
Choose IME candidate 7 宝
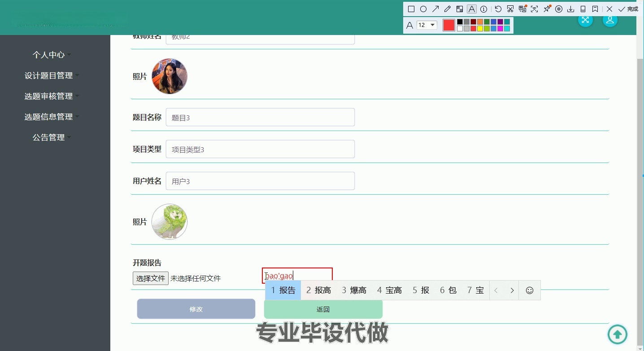click(475, 290)
